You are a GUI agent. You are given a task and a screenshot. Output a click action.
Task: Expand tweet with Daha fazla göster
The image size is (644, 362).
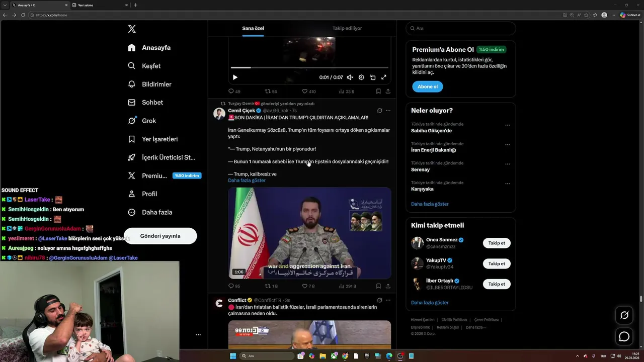point(247,180)
